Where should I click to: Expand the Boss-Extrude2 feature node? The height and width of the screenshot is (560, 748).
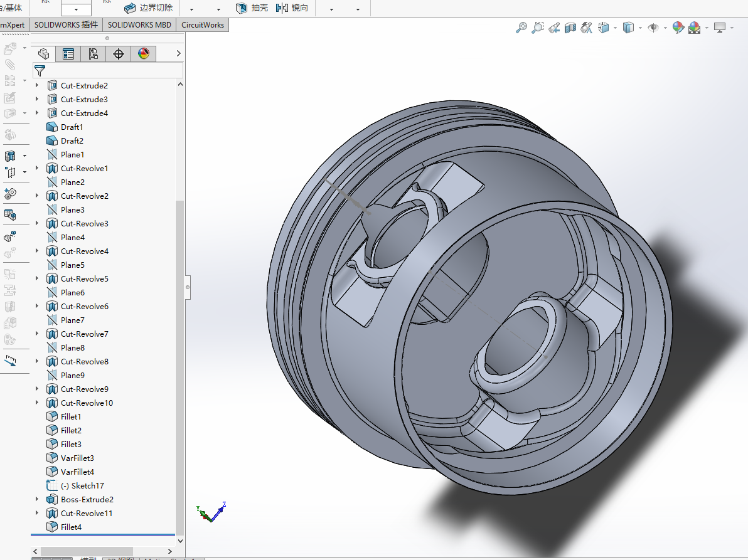click(37, 499)
